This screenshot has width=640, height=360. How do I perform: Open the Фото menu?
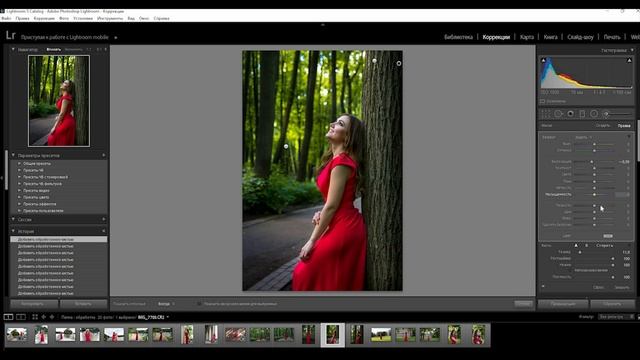pos(64,18)
